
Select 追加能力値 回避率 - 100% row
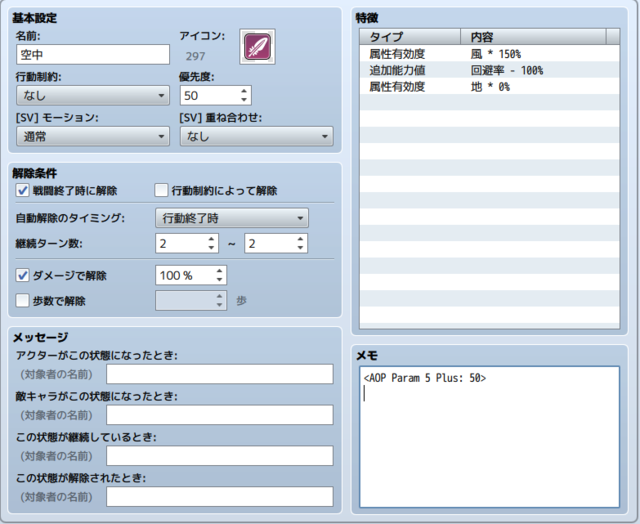click(x=489, y=70)
